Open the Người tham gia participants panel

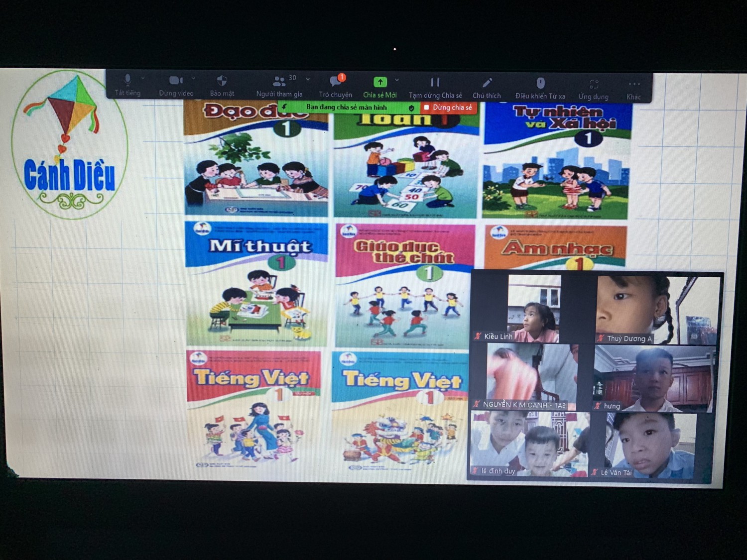pyautogui.click(x=279, y=81)
